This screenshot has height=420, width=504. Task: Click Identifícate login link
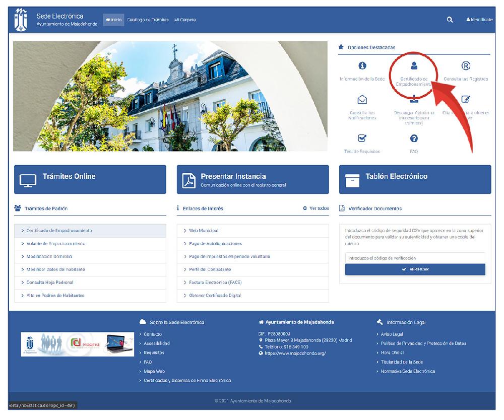[x=479, y=20]
